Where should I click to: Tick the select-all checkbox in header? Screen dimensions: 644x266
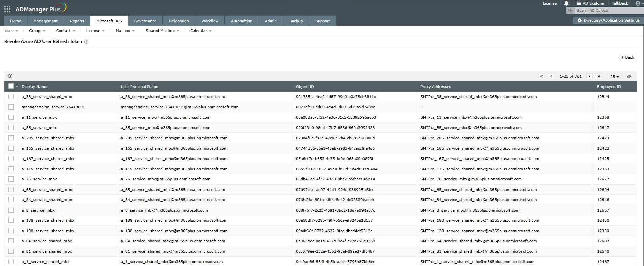click(11, 86)
